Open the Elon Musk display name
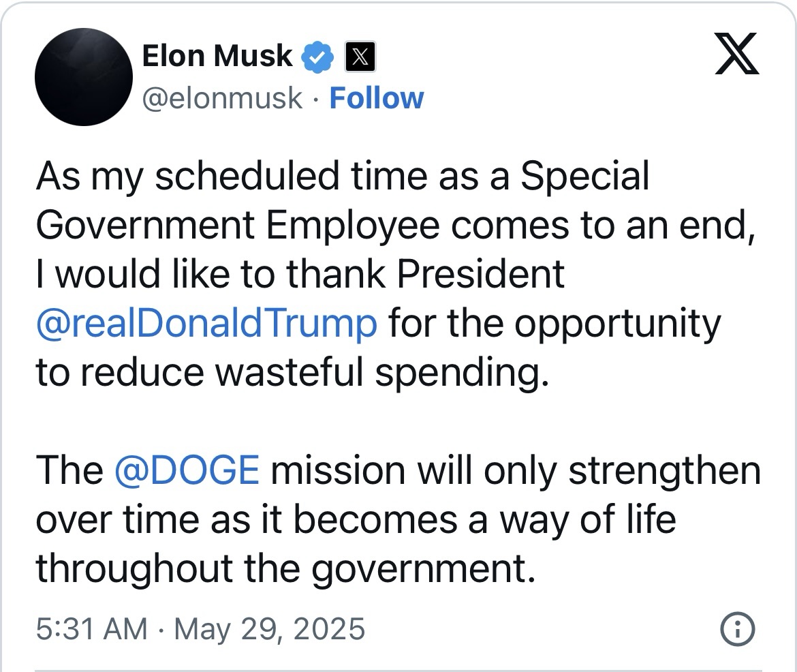Image resolution: width=797 pixels, height=672 pixels. click(x=217, y=55)
